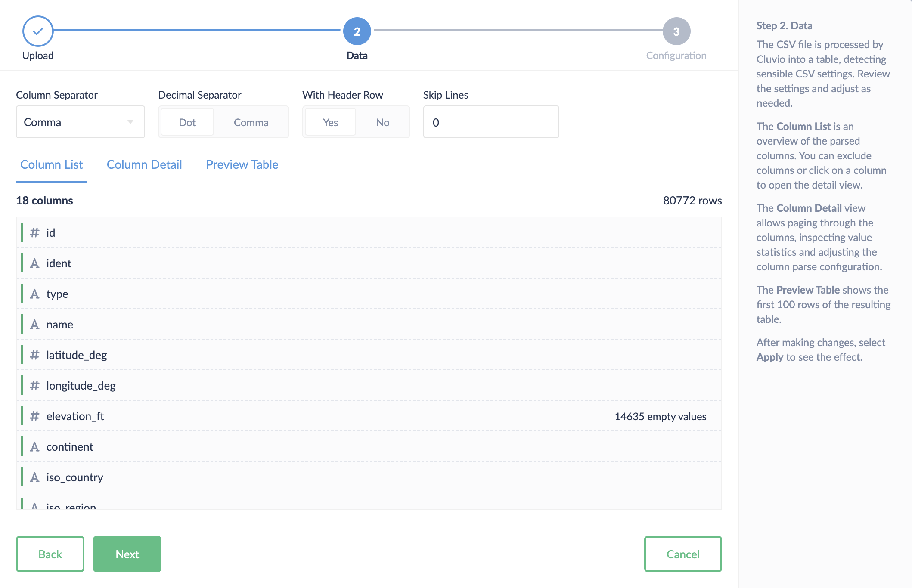Click the Upload step checkmark circle

tap(38, 31)
